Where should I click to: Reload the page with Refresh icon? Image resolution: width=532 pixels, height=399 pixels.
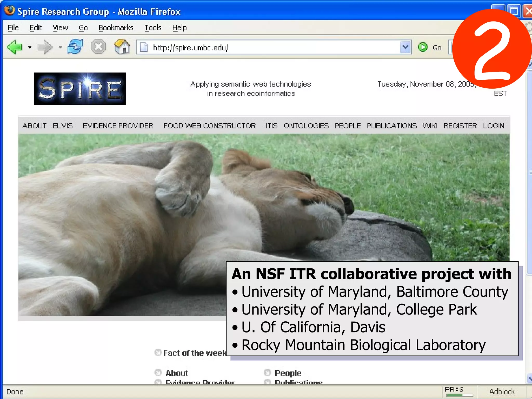tap(75, 47)
